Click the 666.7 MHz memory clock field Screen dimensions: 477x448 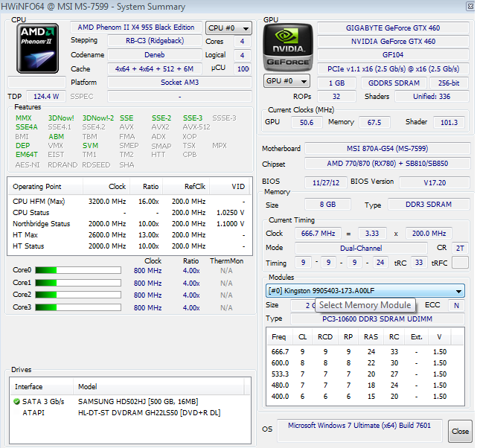(318, 233)
